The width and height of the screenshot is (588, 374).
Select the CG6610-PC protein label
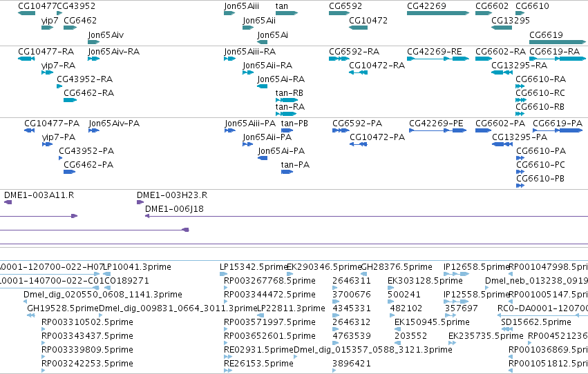point(540,165)
